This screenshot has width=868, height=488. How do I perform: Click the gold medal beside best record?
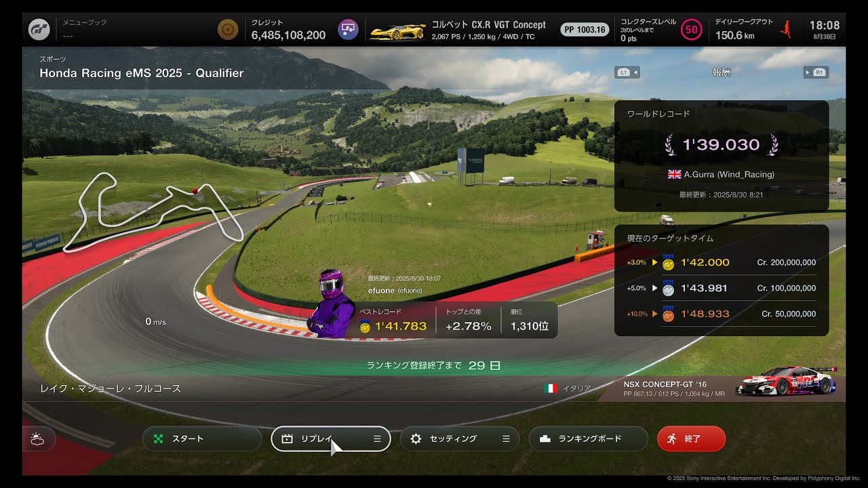coord(365,327)
